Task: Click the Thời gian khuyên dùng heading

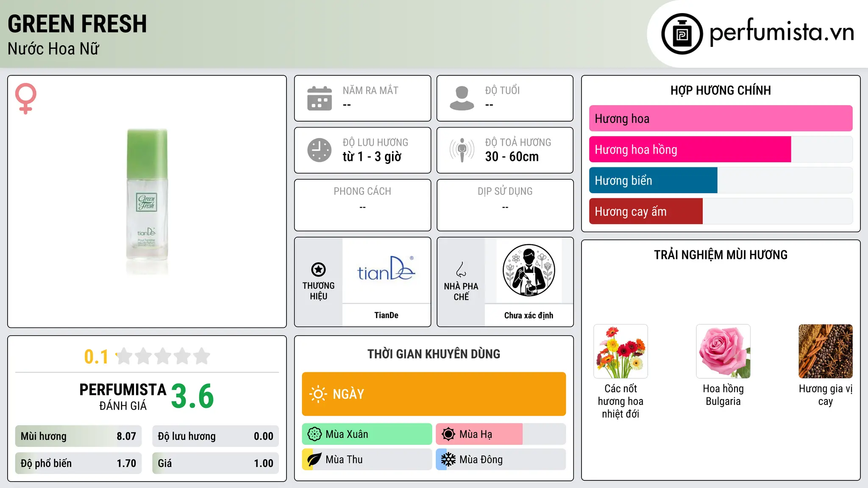Action: click(x=434, y=354)
